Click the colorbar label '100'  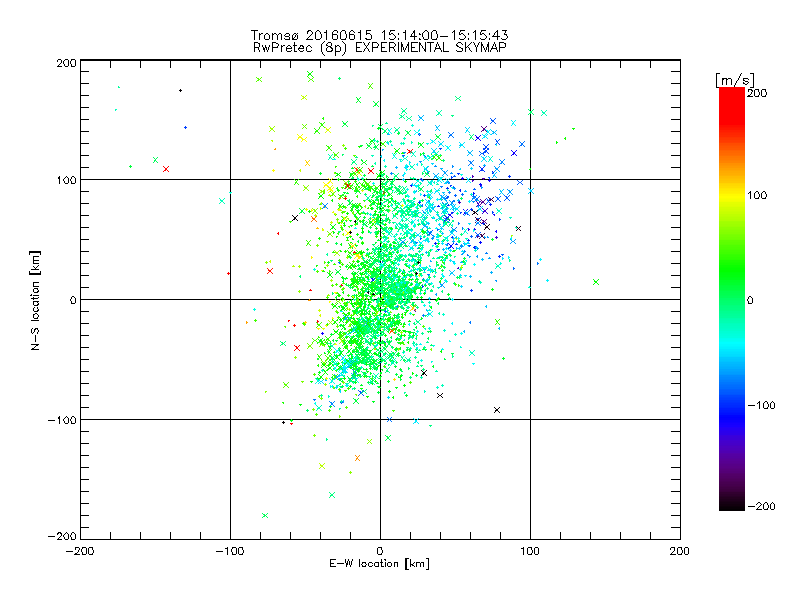tap(757, 195)
